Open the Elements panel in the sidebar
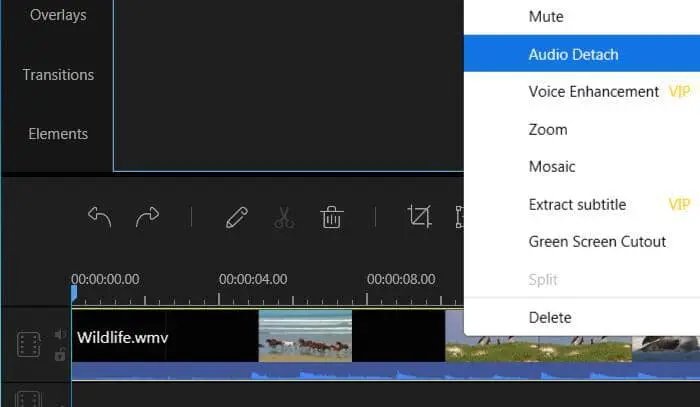The image size is (700, 407). pos(58,134)
